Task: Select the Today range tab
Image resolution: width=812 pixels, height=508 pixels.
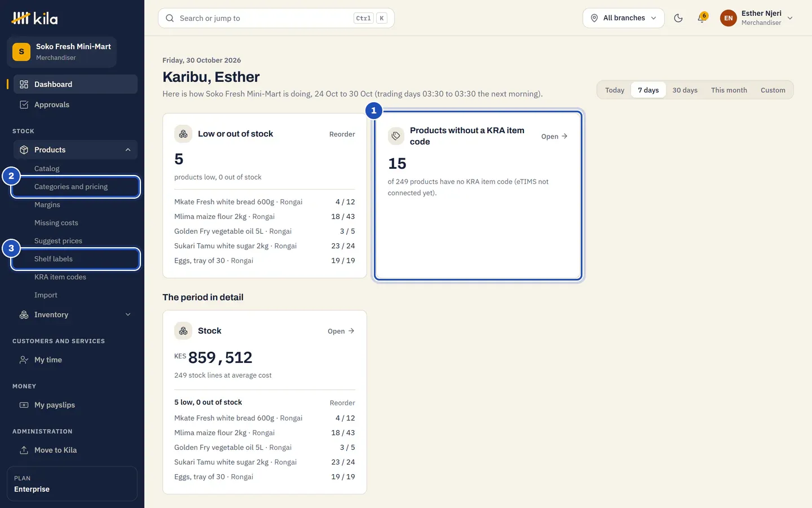Action: 615,90
